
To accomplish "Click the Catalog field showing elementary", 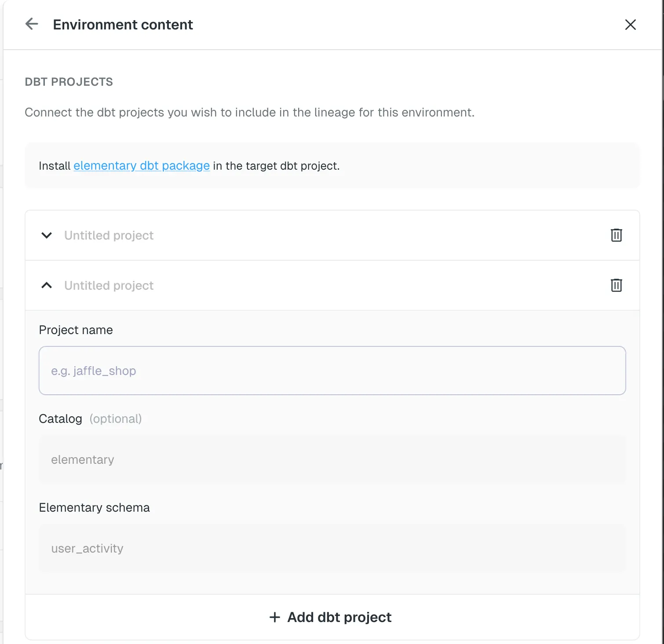I will (332, 459).
